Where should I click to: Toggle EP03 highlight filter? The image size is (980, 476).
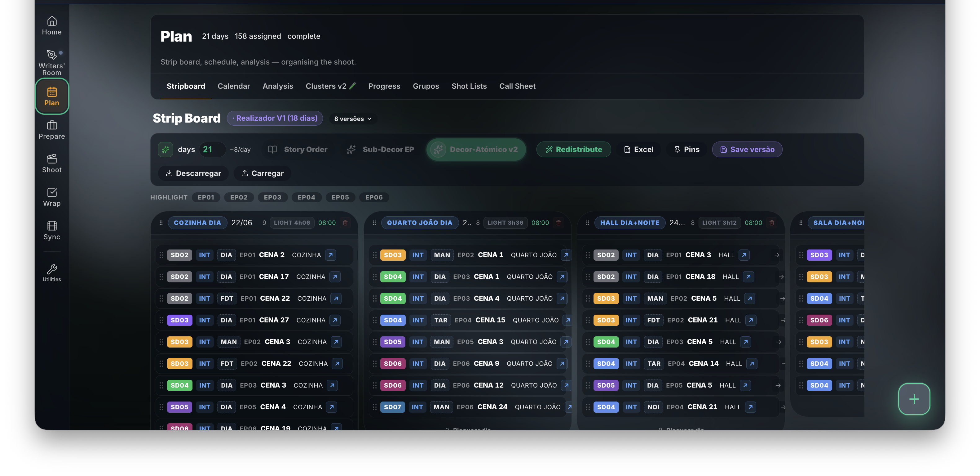(x=272, y=197)
